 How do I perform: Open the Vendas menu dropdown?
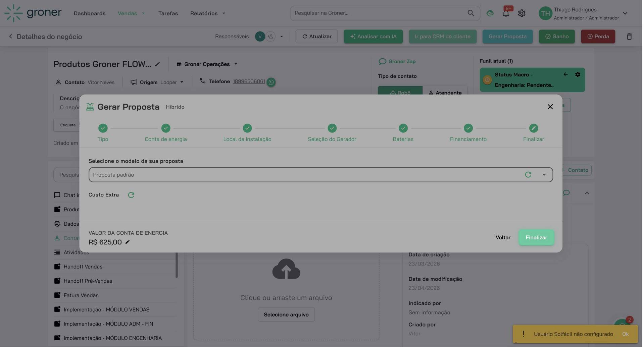[x=131, y=13]
